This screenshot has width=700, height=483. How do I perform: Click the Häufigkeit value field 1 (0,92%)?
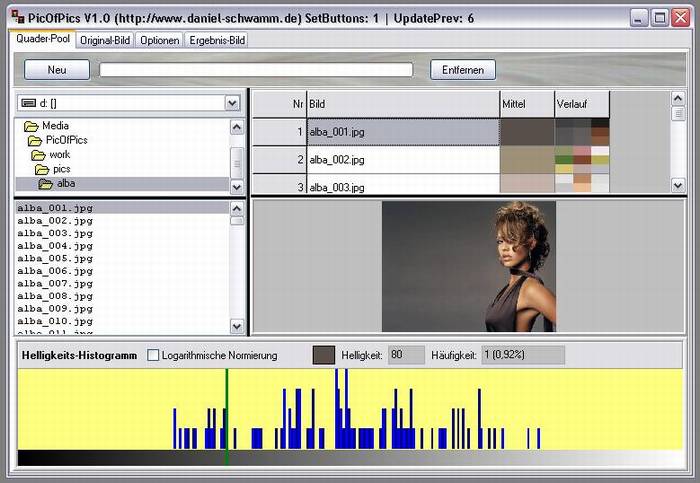[523, 355]
